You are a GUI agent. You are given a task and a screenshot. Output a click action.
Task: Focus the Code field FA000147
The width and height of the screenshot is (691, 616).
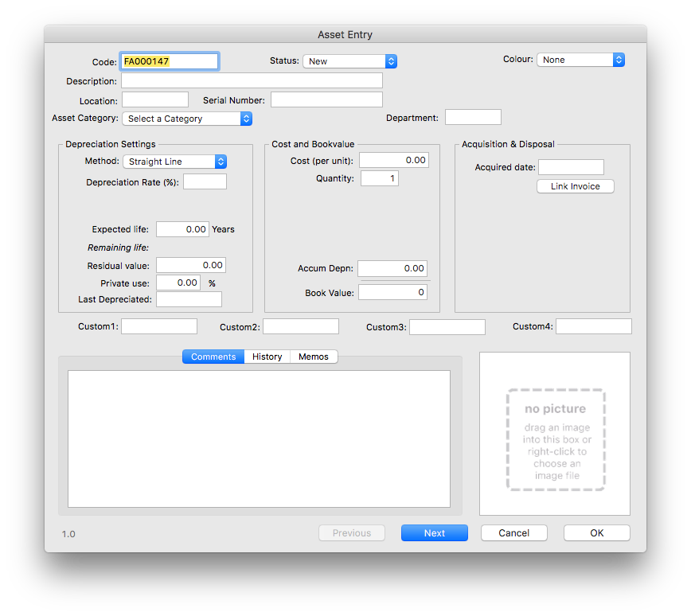click(x=170, y=61)
